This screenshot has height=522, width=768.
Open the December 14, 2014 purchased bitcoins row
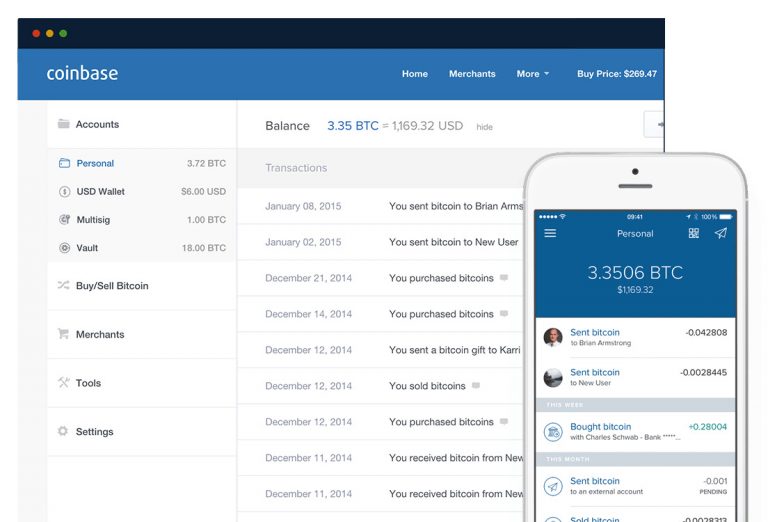click(x=380, y=314)
